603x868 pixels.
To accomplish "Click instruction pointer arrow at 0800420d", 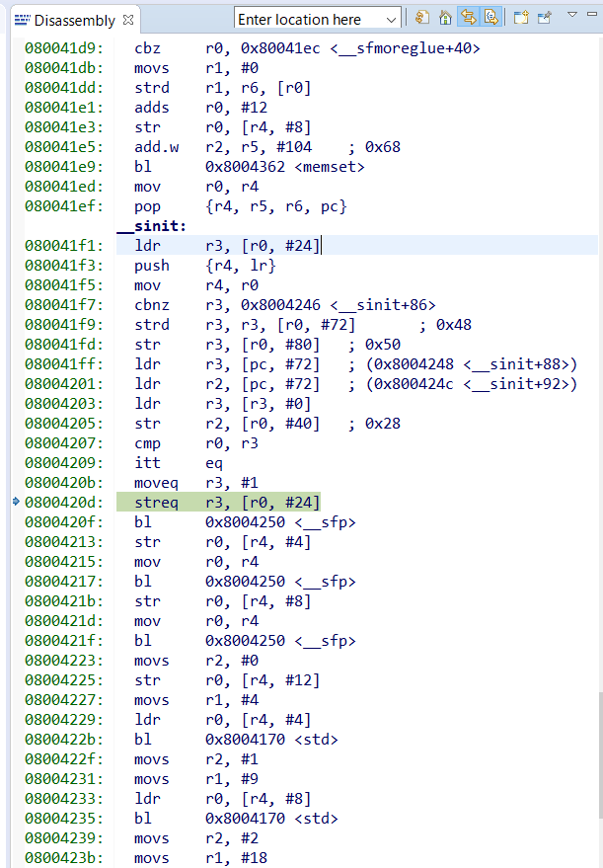I will [x=16, y=502].
